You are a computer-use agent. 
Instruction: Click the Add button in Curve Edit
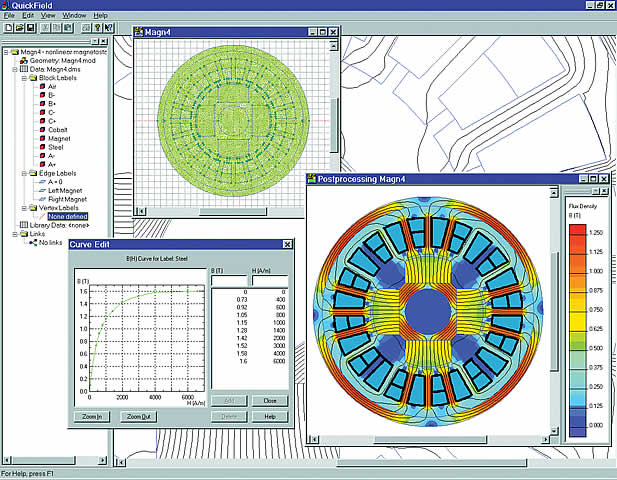click(229, 401)
